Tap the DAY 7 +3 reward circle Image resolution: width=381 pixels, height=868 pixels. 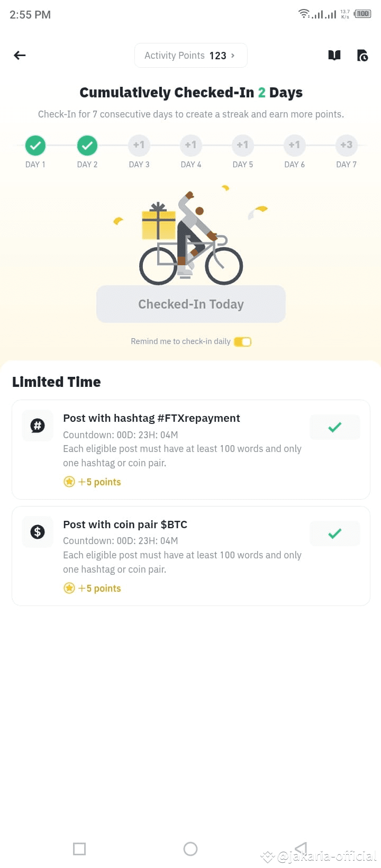[347, 145]
